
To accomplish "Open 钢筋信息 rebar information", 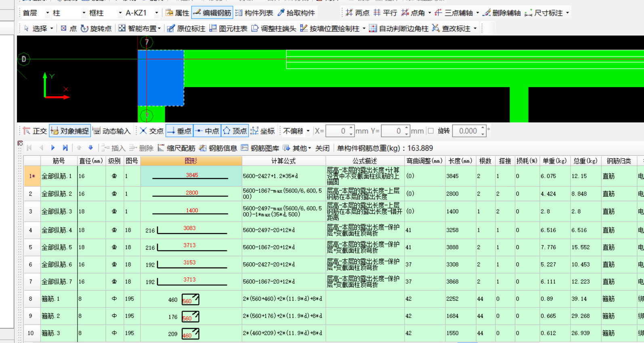I will [x=218, y=148].
